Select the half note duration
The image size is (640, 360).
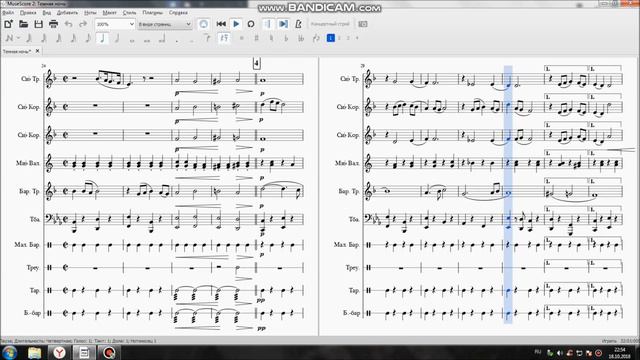pos(117,38)
